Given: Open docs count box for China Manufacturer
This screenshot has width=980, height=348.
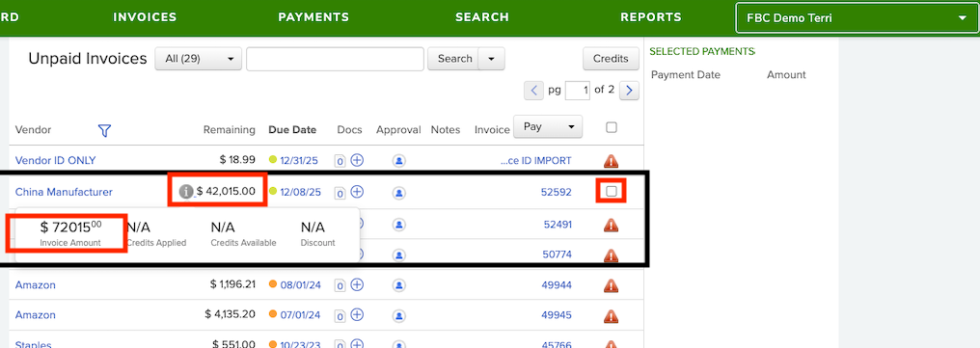Looking at the screenshot, I should (340, 193).
